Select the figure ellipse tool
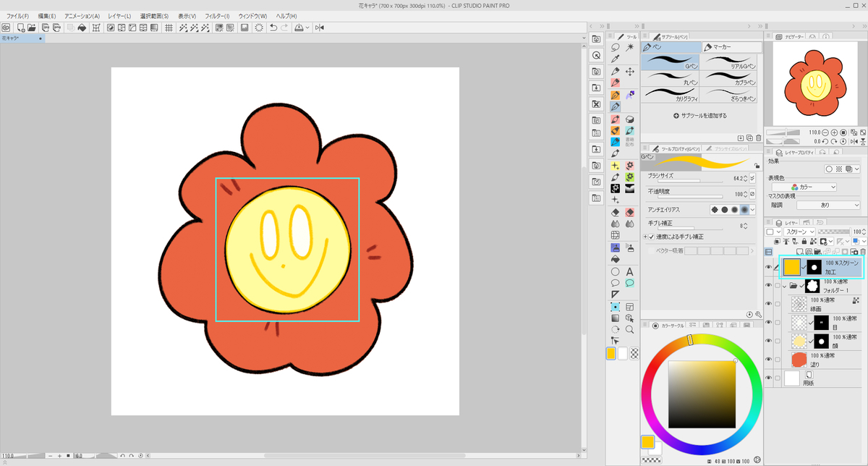Image resolution: width=868 pixels, height=466 pixels. (x=616, y=271)
